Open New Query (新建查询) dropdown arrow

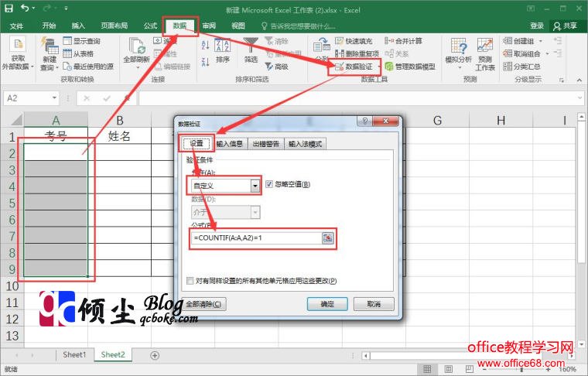click(x=56, y=68)
